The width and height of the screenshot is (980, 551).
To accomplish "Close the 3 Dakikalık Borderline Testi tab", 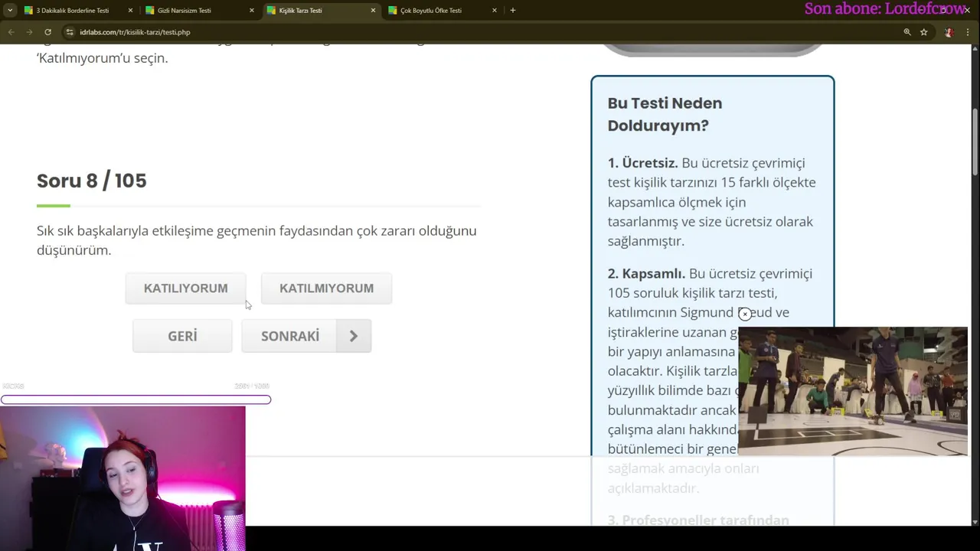I will tap(130, 11).
